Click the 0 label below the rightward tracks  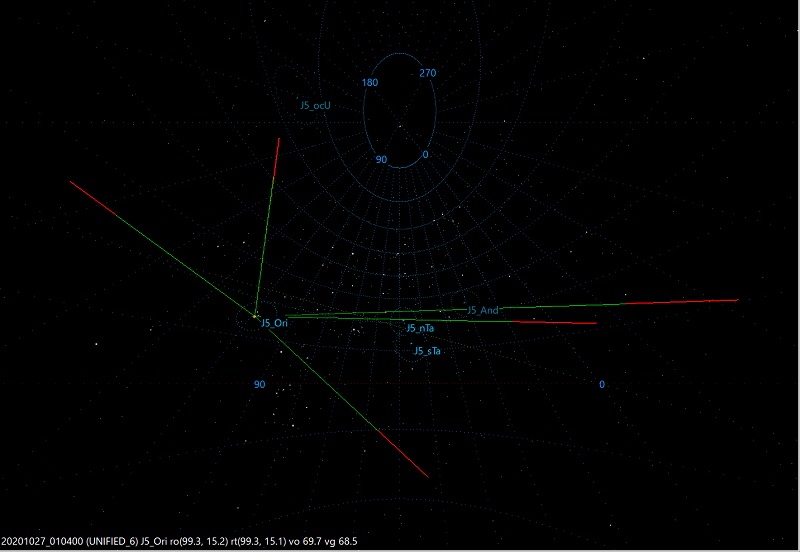(602, 384)
